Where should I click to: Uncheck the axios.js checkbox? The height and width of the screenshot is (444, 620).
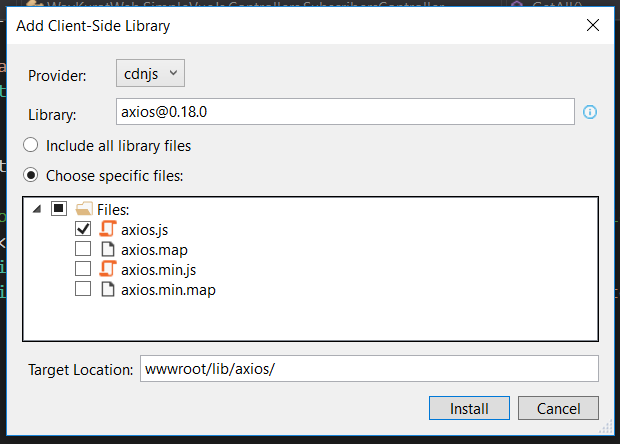click(x=83, y=229)
